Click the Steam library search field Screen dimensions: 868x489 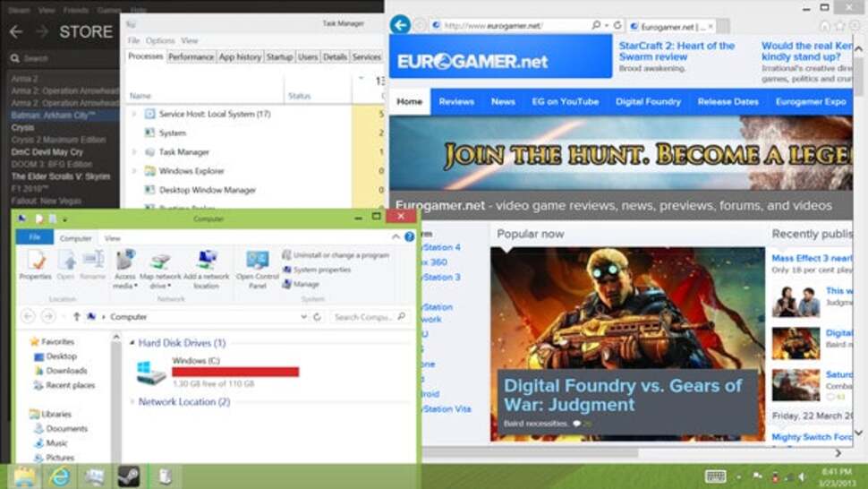(62, 58)
